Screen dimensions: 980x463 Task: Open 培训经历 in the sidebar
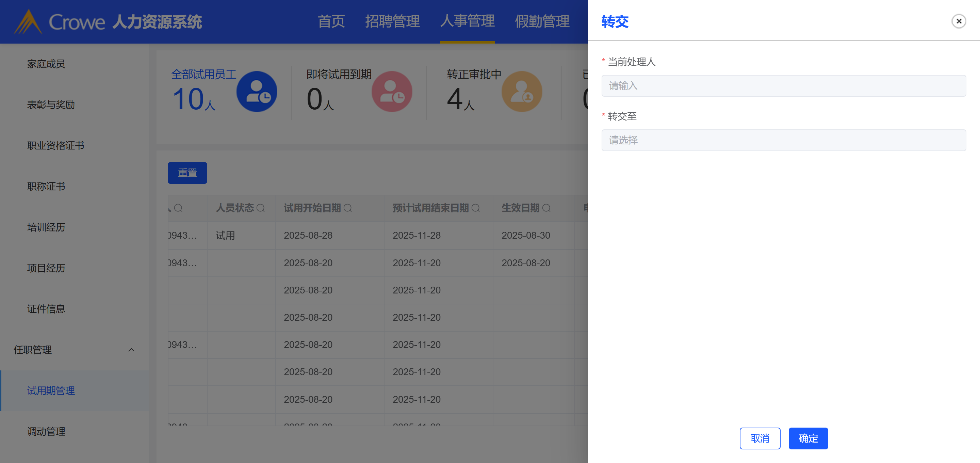[46, 227]
